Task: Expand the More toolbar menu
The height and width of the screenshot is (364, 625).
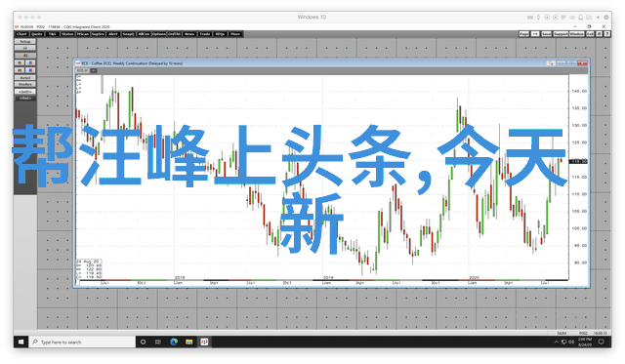Action: click(x=235, y=34)
